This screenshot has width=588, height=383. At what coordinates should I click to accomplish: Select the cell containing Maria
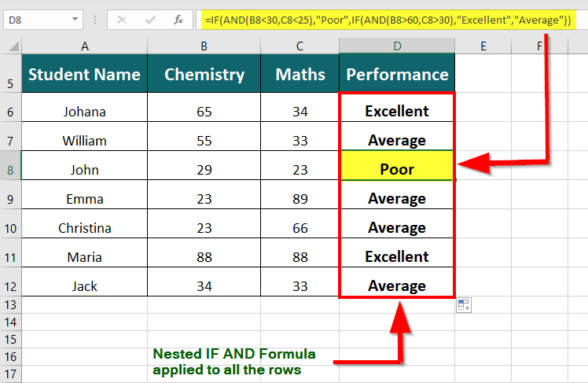pos(85,253)
